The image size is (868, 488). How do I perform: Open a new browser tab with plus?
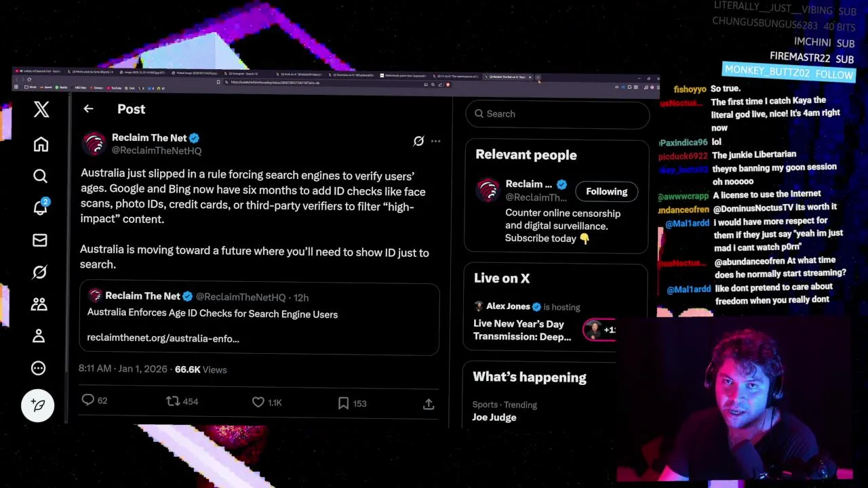[538, 77]
